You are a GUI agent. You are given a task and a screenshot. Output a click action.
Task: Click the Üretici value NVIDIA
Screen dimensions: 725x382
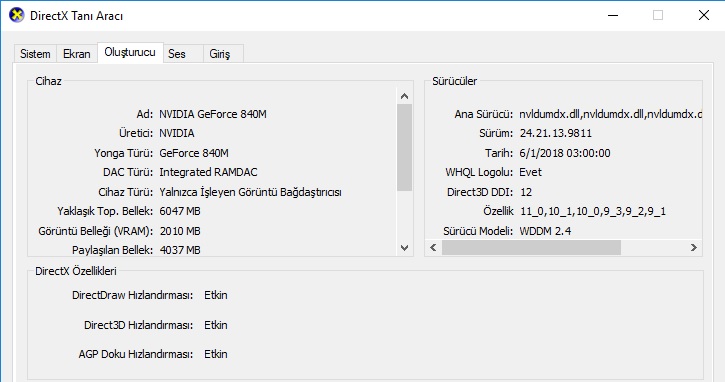[177, 133]
